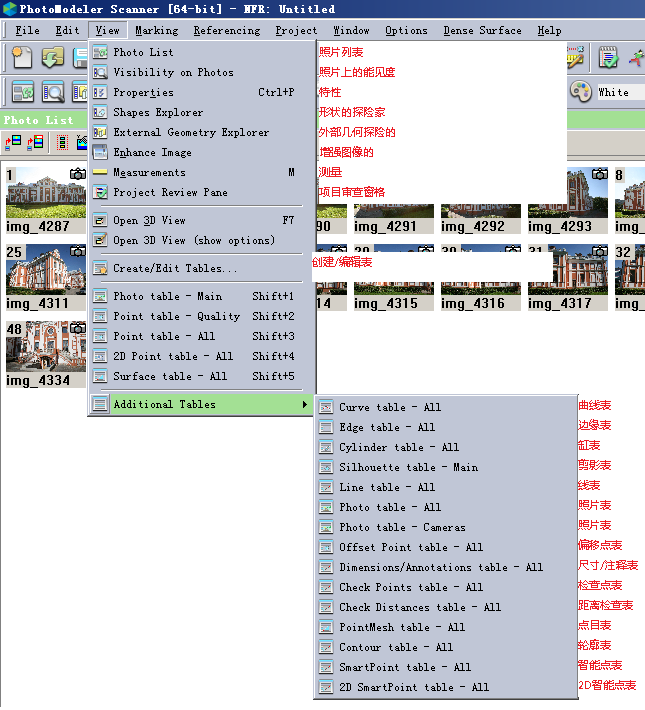Image resolution: width=645 pixels, height=710 pixels.
Task: Open Check Distances table - All
Action: (446, 607)
